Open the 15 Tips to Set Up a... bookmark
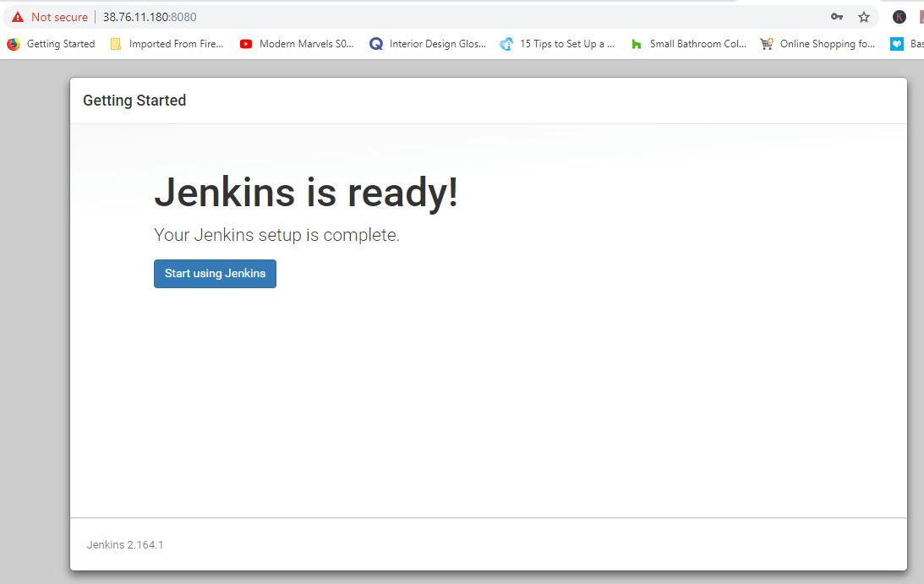The image size is (924, 584). 557,44
